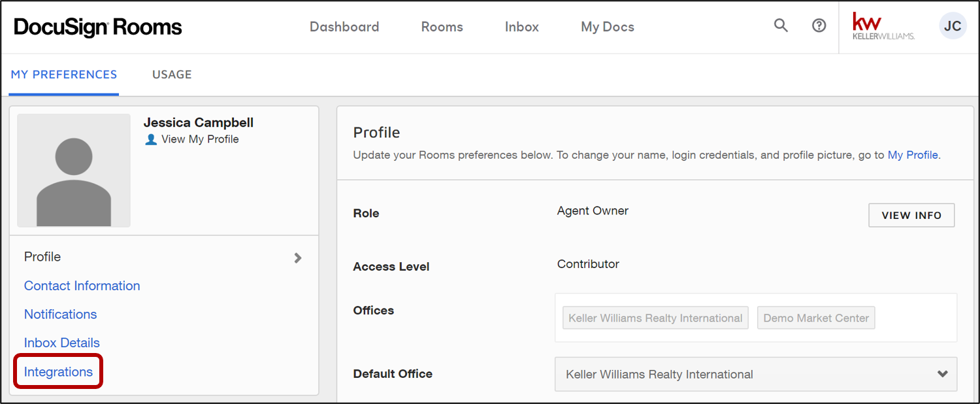Open the Rooms section
Screen dimensions: 980x404
point(442,27)
